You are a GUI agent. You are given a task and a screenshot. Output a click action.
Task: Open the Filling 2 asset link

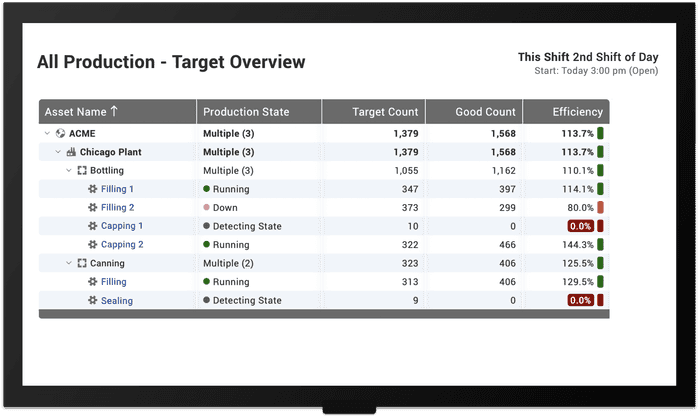tap(117, 207)
